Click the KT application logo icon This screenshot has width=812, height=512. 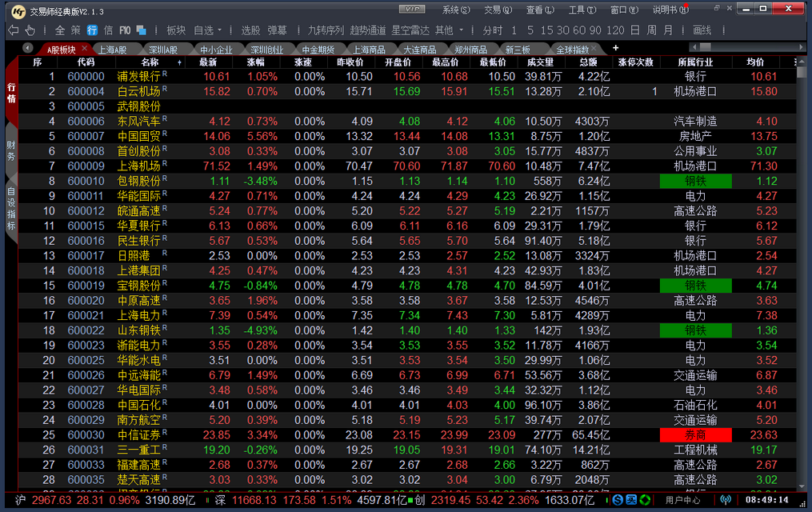pos(18,11)
